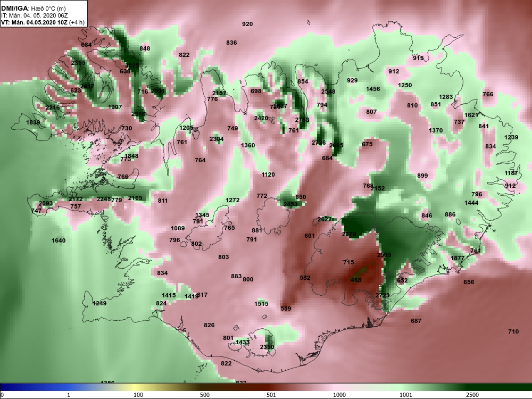The image size is (532, 399).
Task: Click the legend label 2500
Action: pyautogui.click(x=472, y=395)
